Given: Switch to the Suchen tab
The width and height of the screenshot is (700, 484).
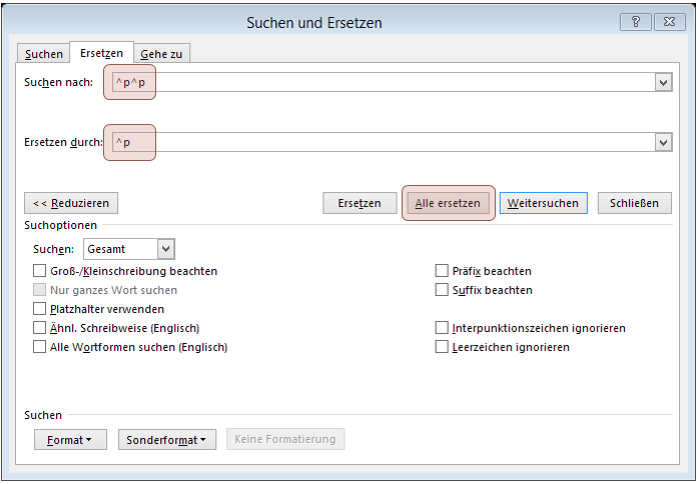Looking at the screenshot, I should click(x=44, y=54).
